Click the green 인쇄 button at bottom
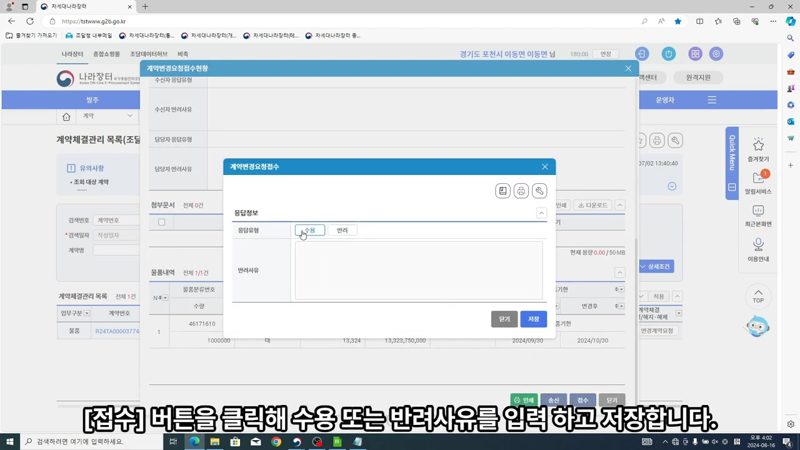Screen dimensions: 800x450 coord(524,400)
